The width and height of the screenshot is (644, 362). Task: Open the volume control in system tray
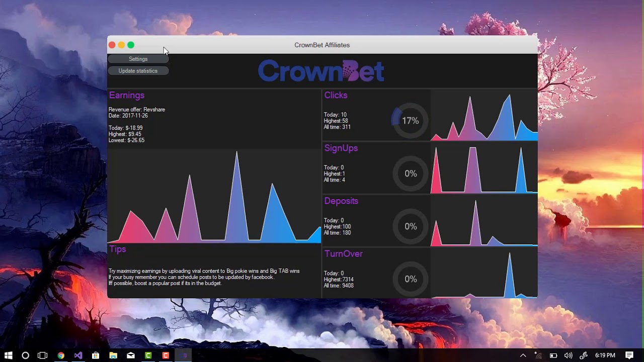coord(569,355)
